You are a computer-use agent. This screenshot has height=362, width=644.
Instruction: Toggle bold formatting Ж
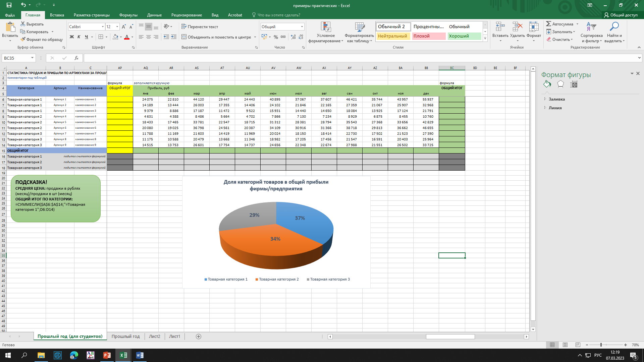[71, 37]
